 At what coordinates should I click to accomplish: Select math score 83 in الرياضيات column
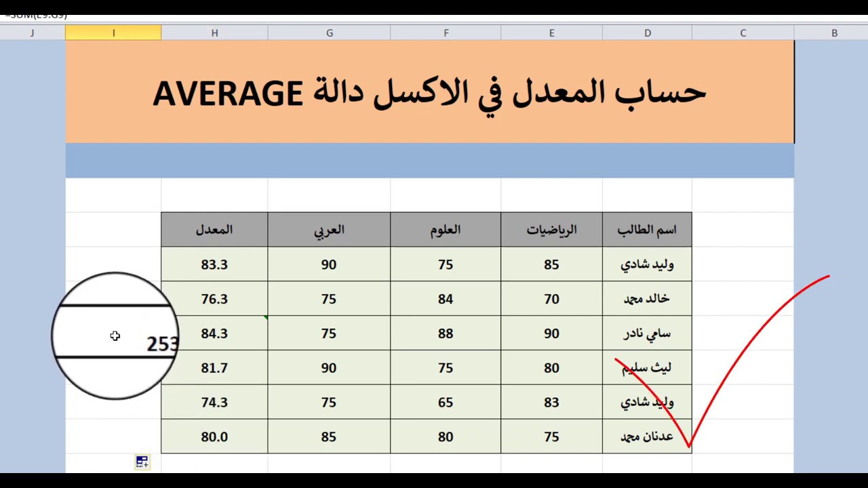point(551,402)
